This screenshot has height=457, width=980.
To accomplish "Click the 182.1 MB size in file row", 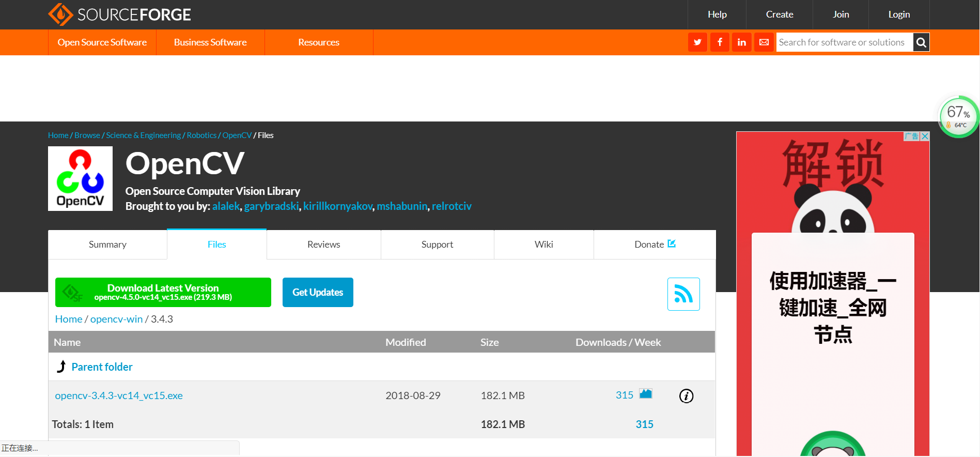I will pos(503,395).
